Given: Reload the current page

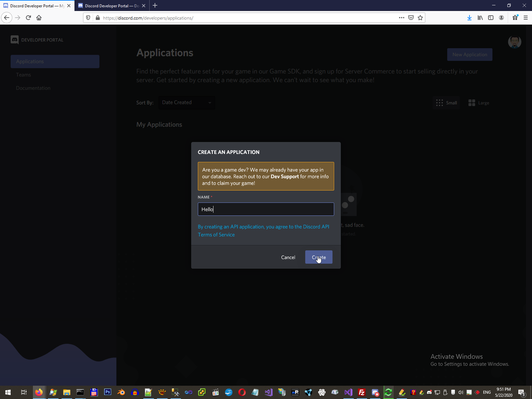Looking at the screenshot, I should [x=28, y=18].
